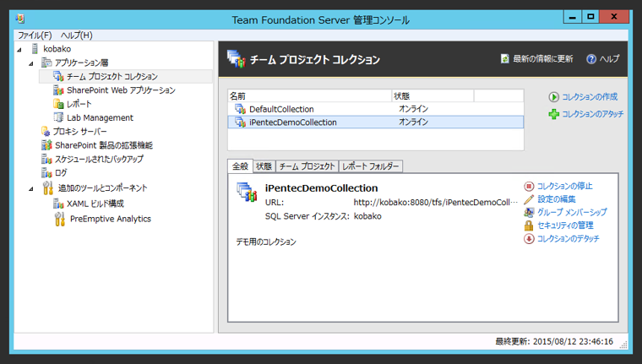Image resolution: width=642 pixels, height=364 pixels.
Task: Click the コレクションのアタッチ link
Action: (x=592, y=114)
